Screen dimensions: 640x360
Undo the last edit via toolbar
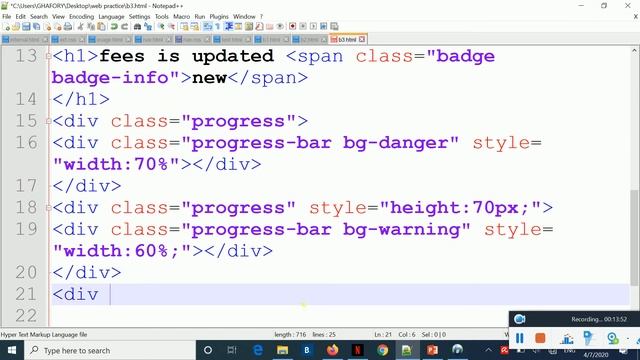pos(114,27)
